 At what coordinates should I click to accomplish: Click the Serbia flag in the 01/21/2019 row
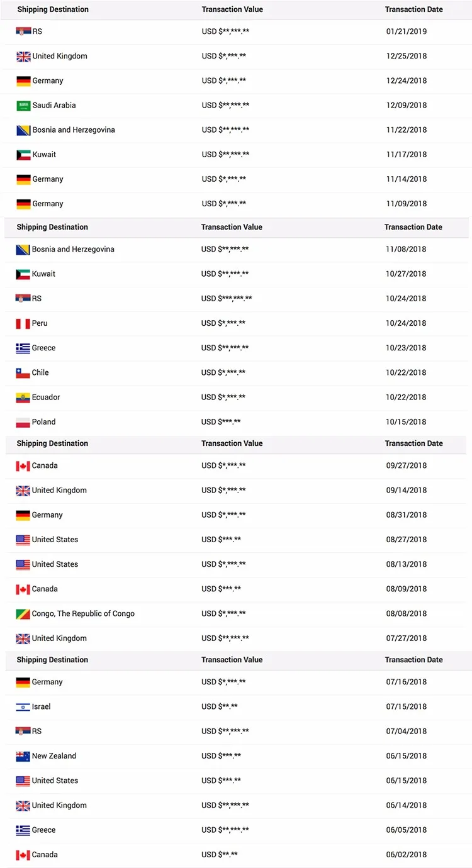point(23,31)
